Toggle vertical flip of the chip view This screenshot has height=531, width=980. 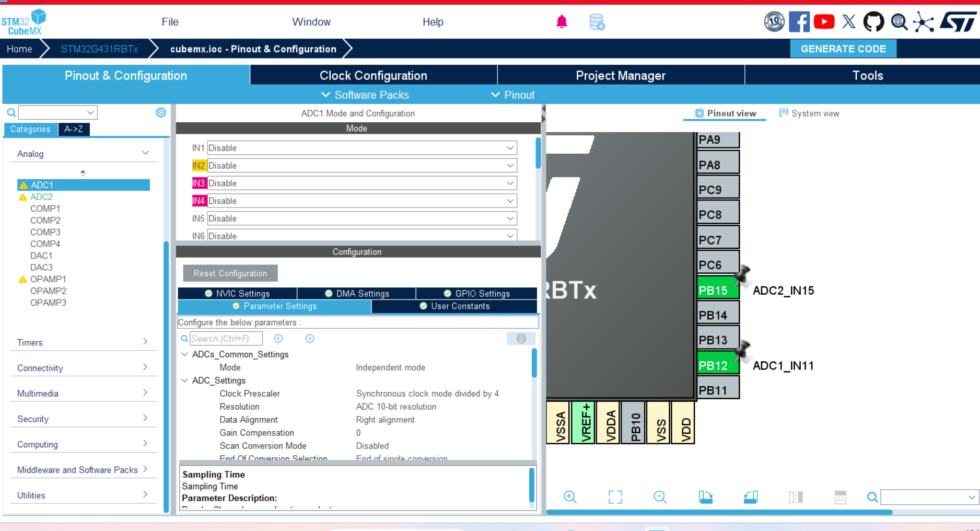(796, 497)
